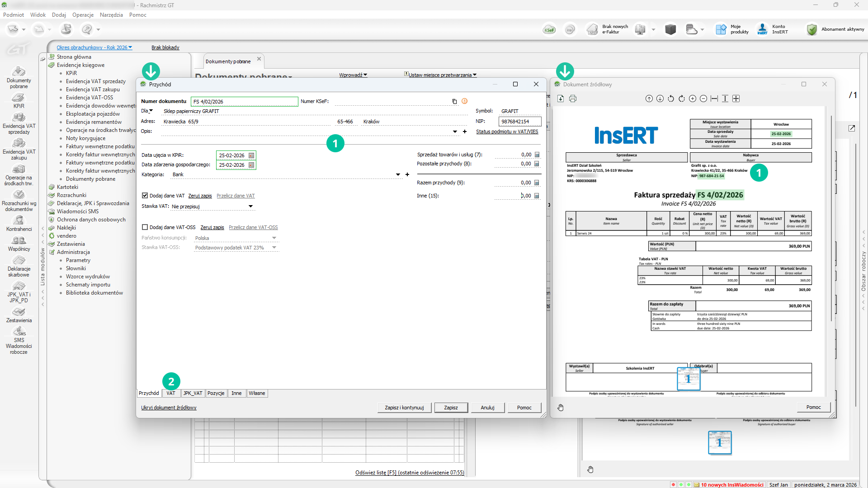Screen dimensions: 868x488
Task: Click the Numer dokumentu input field
Action: [244, 102]
